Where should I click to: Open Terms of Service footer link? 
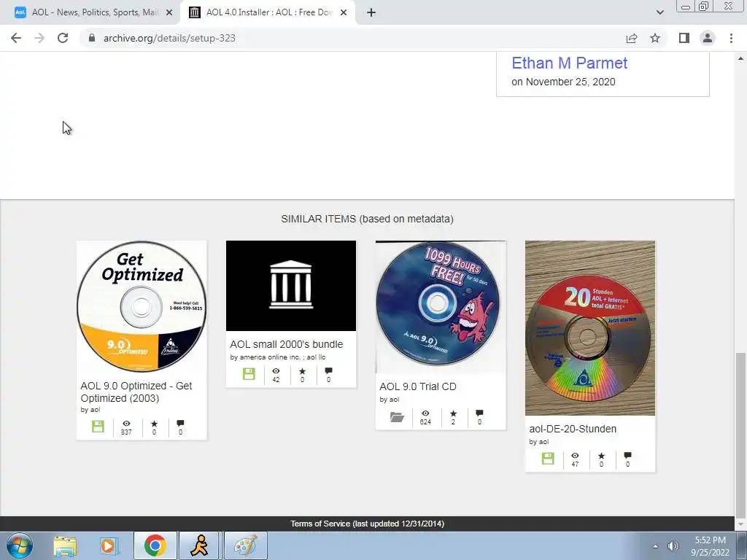(368, 524)
